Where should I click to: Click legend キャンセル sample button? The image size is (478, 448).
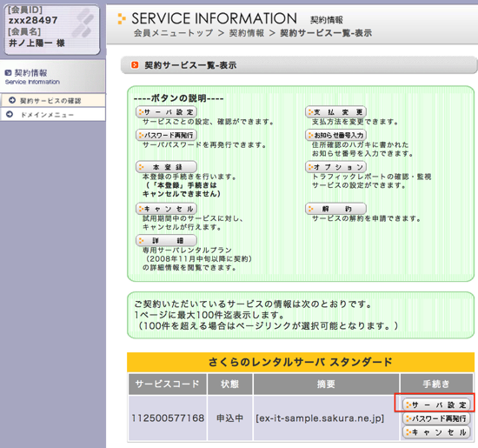(x=166, y=209)
